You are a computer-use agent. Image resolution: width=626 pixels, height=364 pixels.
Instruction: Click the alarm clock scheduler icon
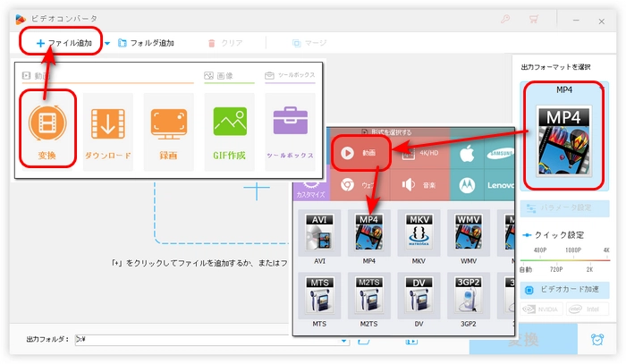pos(596,340)
